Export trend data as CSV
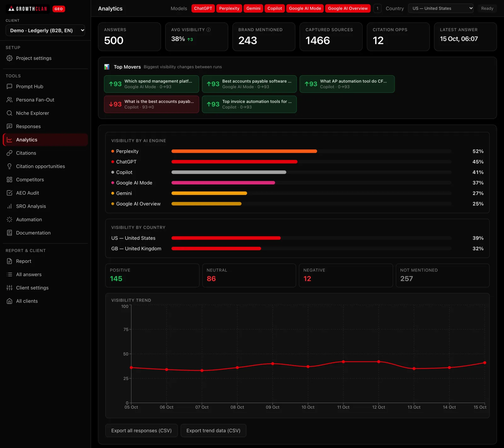The image size is (504, 448). (x=213, y=431)
